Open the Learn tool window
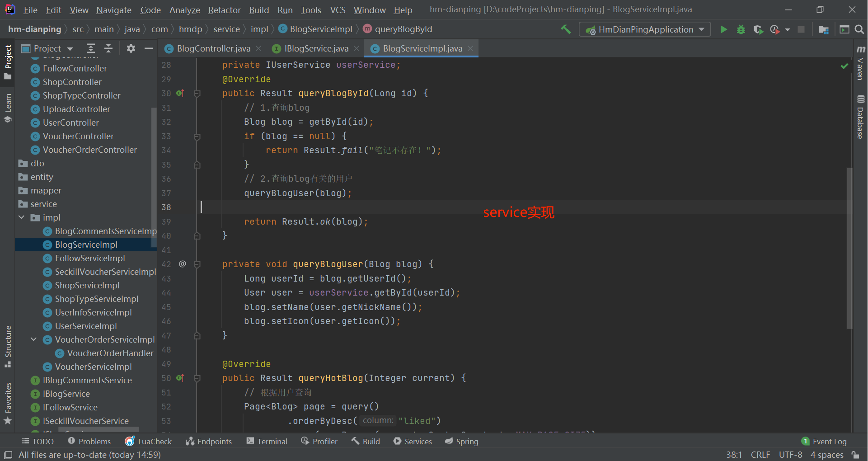868x461 pixels. 8,108
